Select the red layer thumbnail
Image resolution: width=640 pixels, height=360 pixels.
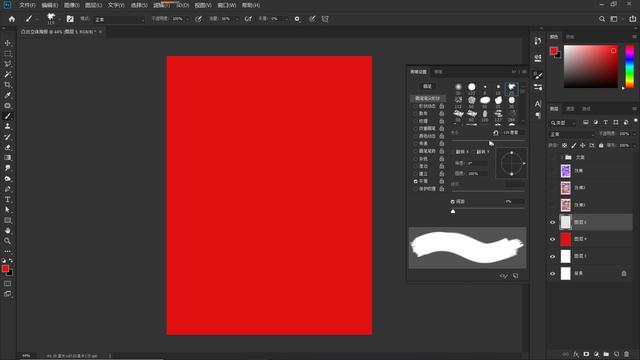click(565, 239)
